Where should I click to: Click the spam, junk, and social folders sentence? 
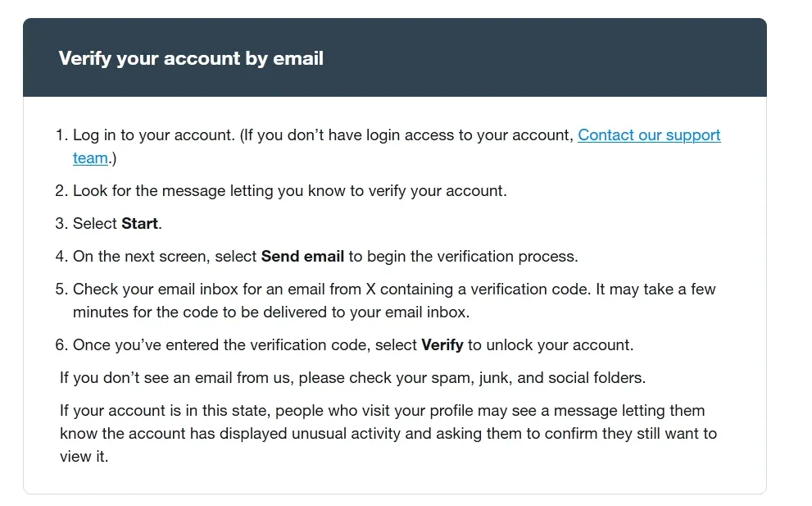tap(352, 378)
